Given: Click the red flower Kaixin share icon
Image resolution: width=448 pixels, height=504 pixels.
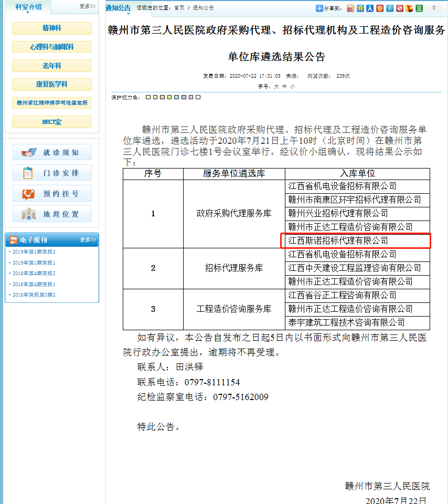Looking at the screenshot, I should point(380,8).
